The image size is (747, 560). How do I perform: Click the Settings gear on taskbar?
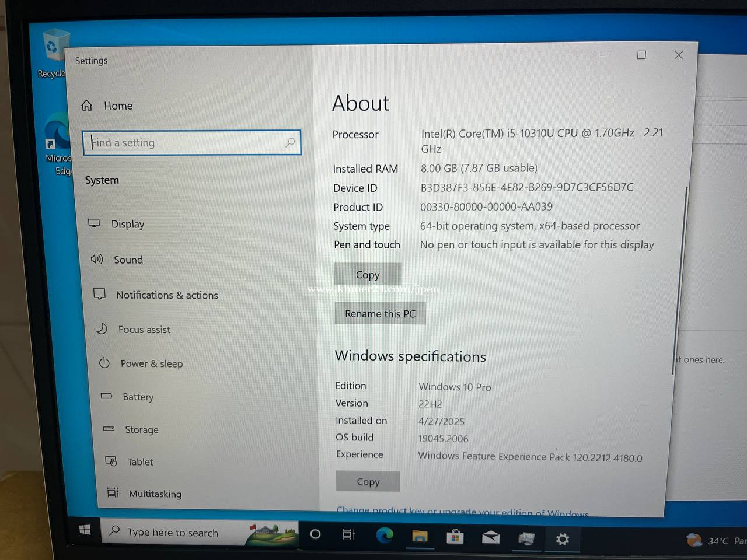563,539
